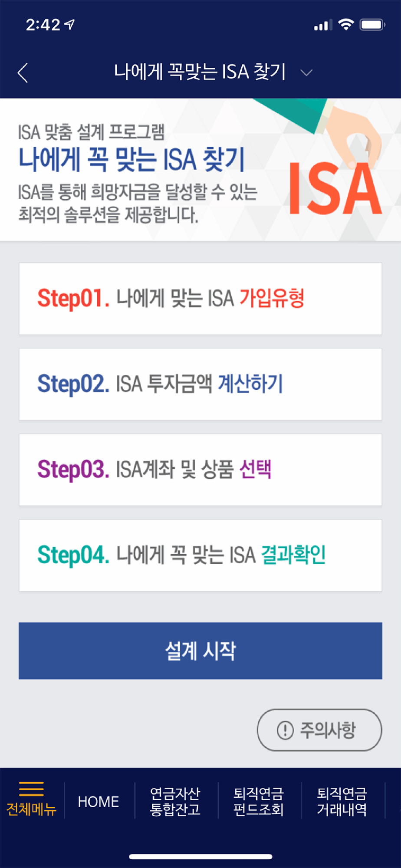Viewport: 401px width, 868px height.
Task: Select Step03 ISA계좌 및 상품 선택 card
Action: (x=200, y=470)
